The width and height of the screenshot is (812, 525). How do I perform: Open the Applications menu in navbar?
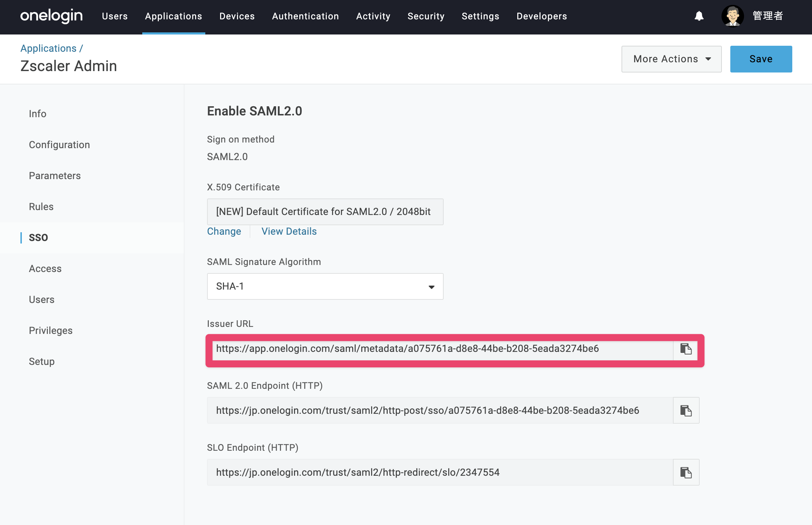(x=174, y=16)
